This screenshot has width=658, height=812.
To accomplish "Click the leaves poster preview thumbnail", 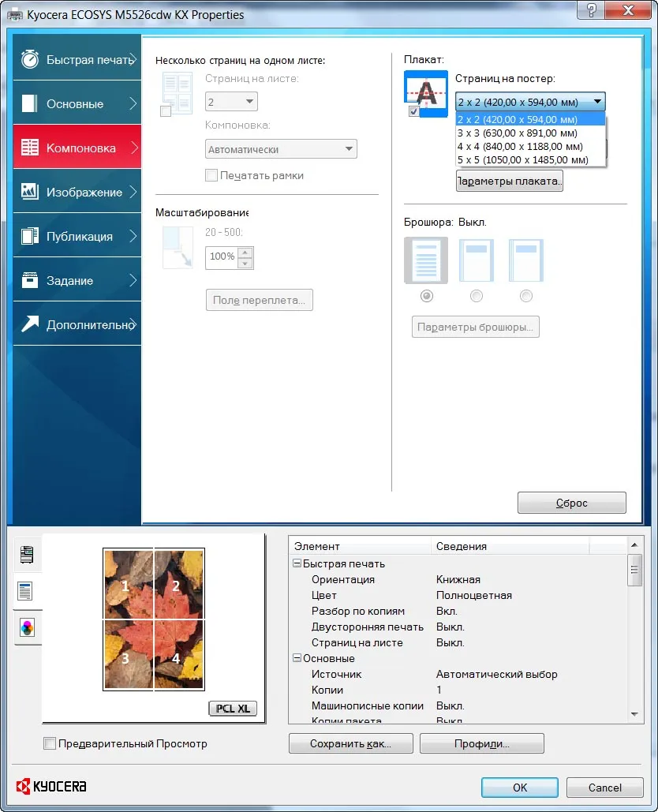I will 154,619.
